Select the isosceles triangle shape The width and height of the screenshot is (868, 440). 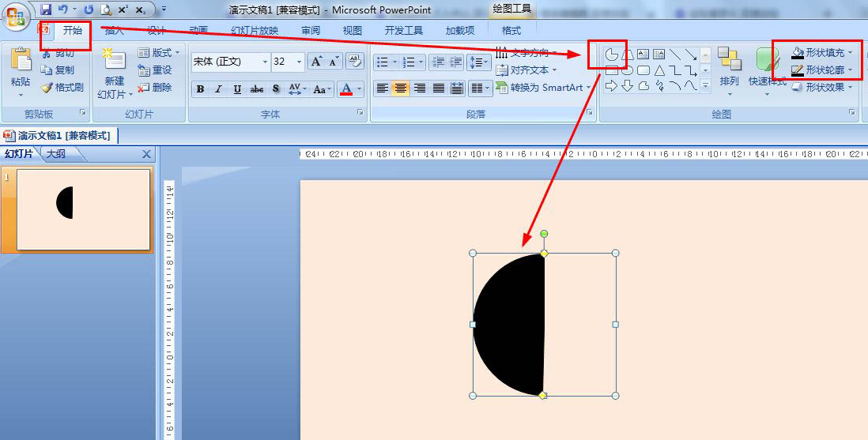(x=659, y=70)
